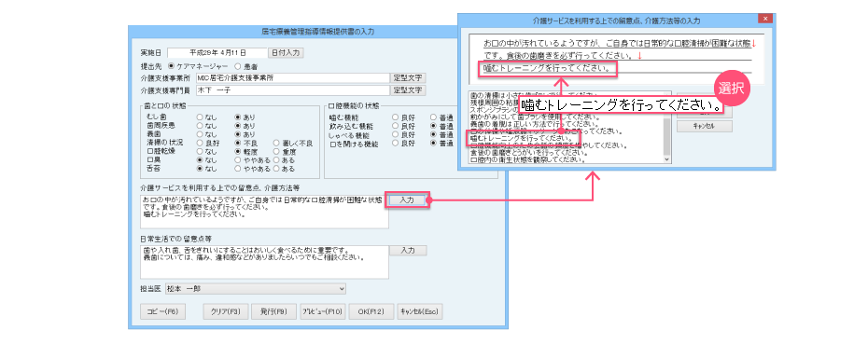Click 入力 button for 介護サービス留意点
Screen dimensions: 868x344
pos(407,200)
